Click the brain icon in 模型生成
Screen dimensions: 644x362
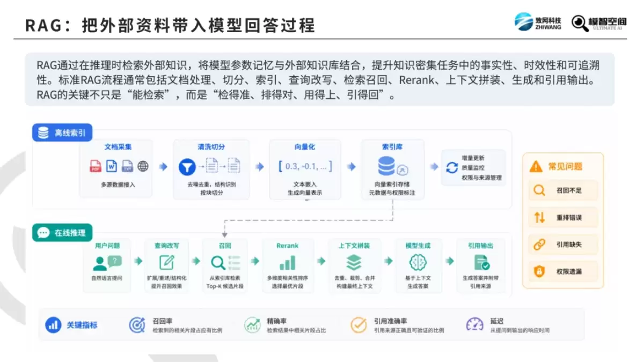pyautogui.click(x=418, y=262)
